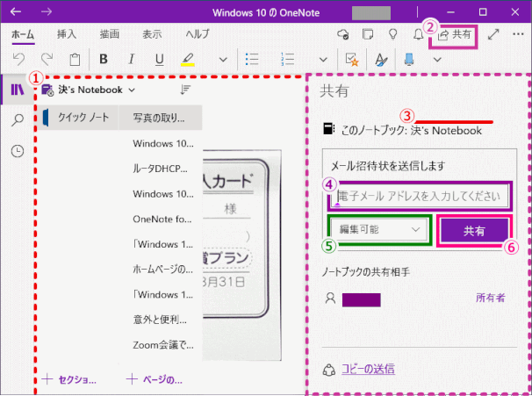The height and width of the screenshot is (396, 532).
Task: Toggle italic formatting
Action: pyautogui.click(x=132, y=59)
